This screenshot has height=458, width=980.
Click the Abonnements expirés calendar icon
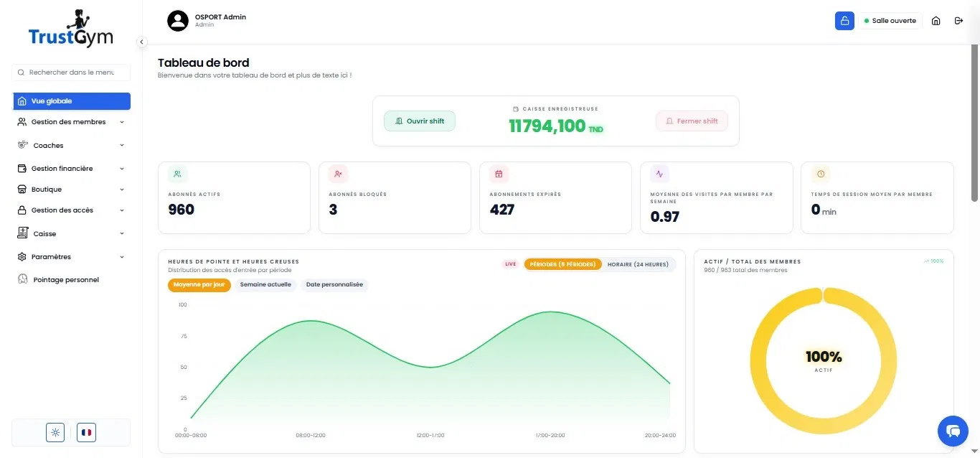pos(499,174)
